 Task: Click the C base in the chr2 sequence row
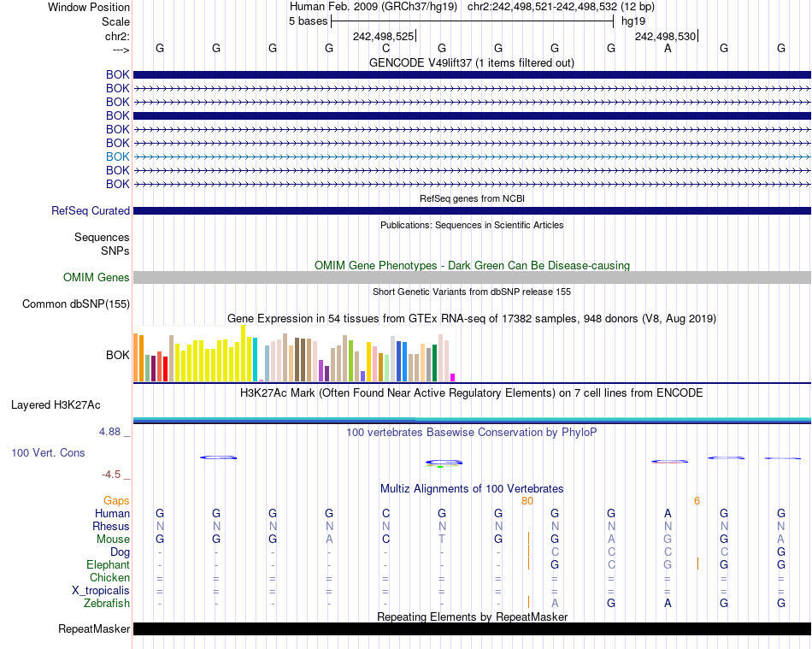pos(385,48)
